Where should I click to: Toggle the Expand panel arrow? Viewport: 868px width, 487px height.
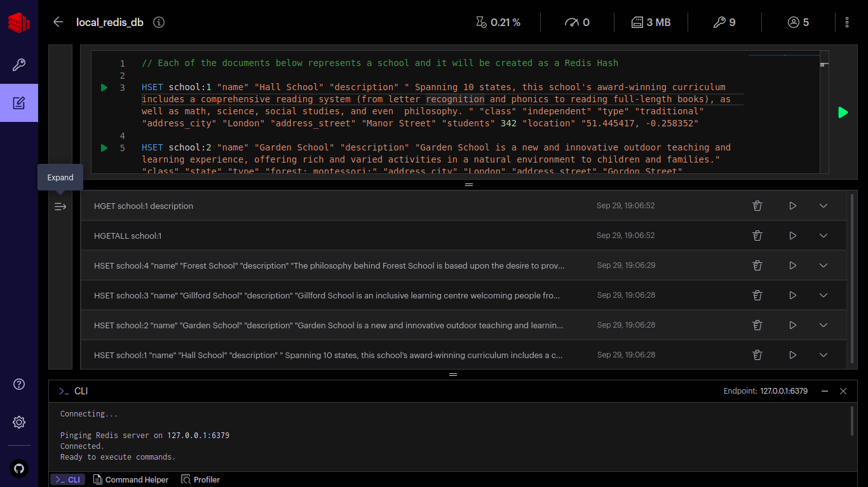pos(60,206)
